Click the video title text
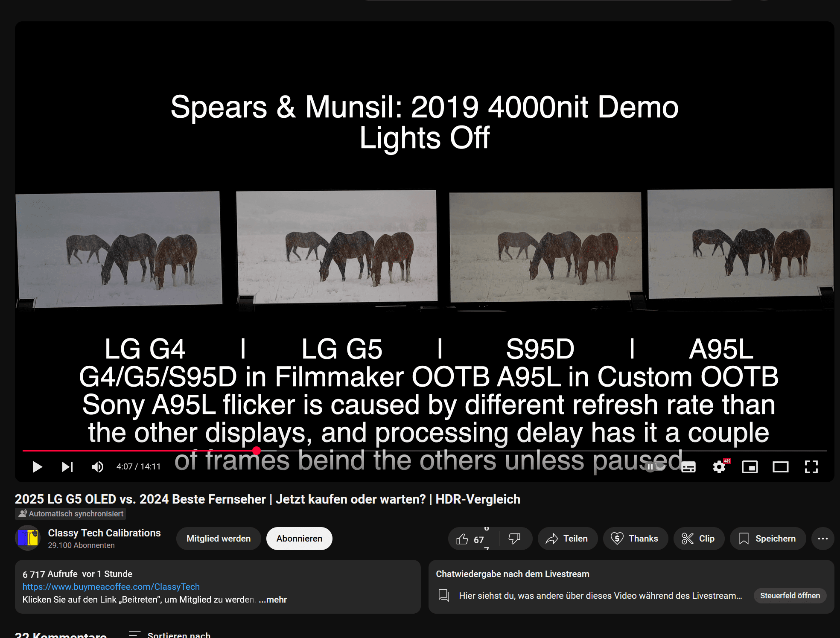Image resolution: width=840 pixels, height=638 pixels. (268, 499)
